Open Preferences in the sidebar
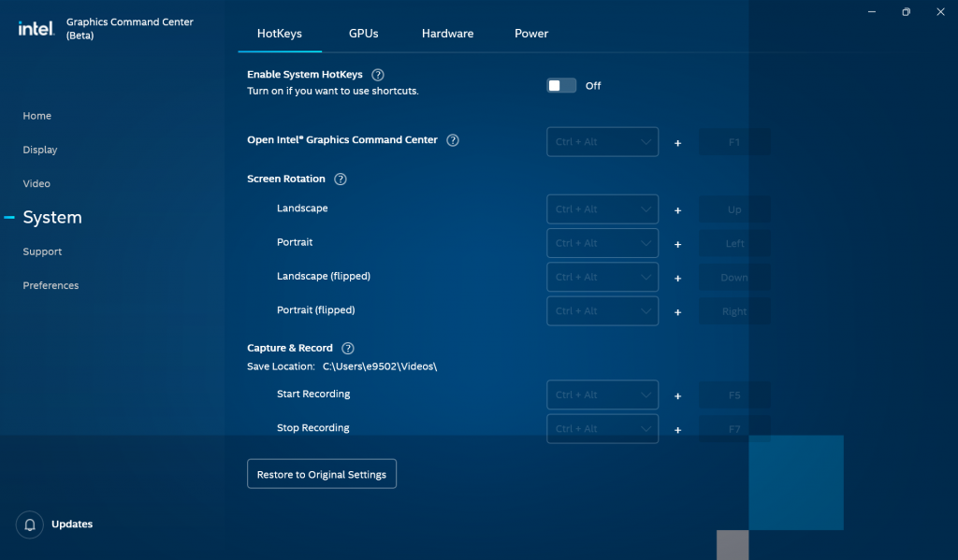Screen dimensions: 958x560 [51, 285]
